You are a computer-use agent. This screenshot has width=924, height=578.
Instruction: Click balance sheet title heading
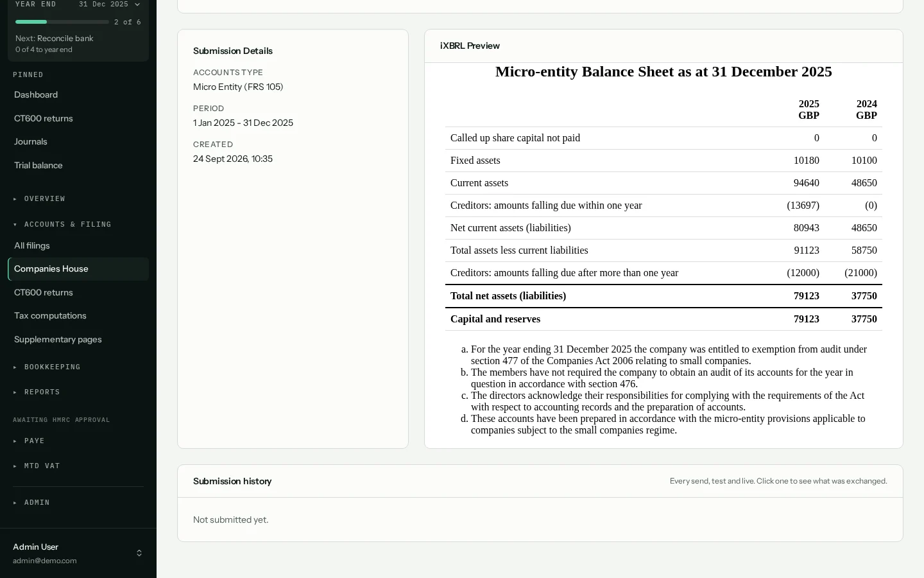click(663, 72)
